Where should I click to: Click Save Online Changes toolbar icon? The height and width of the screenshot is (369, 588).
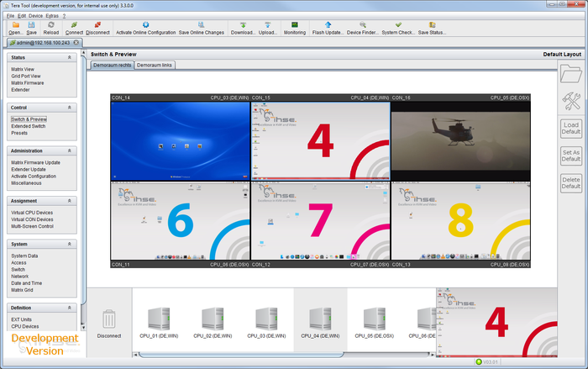click(x=202, y=28)
